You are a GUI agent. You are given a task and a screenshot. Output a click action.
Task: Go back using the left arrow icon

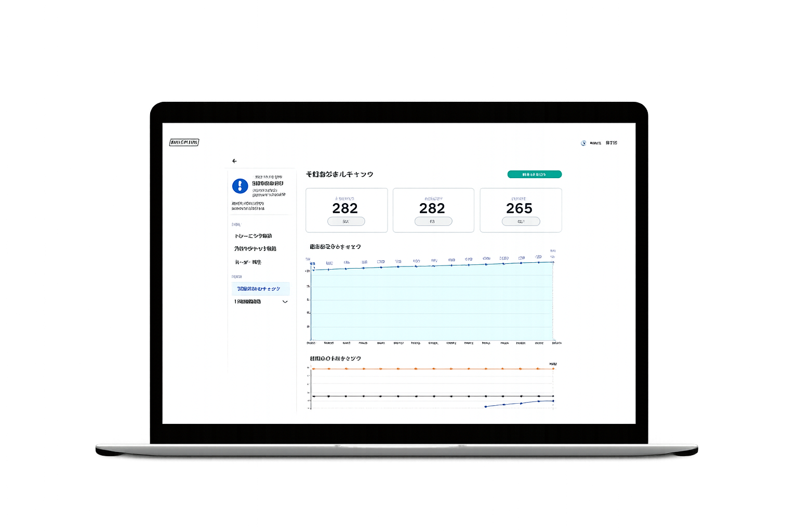(234, 161)
